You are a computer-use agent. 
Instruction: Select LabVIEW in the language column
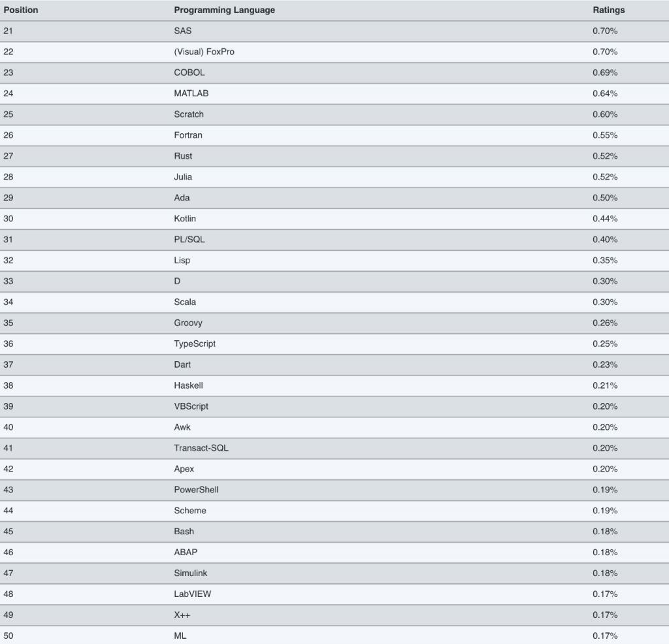[193, 594]
